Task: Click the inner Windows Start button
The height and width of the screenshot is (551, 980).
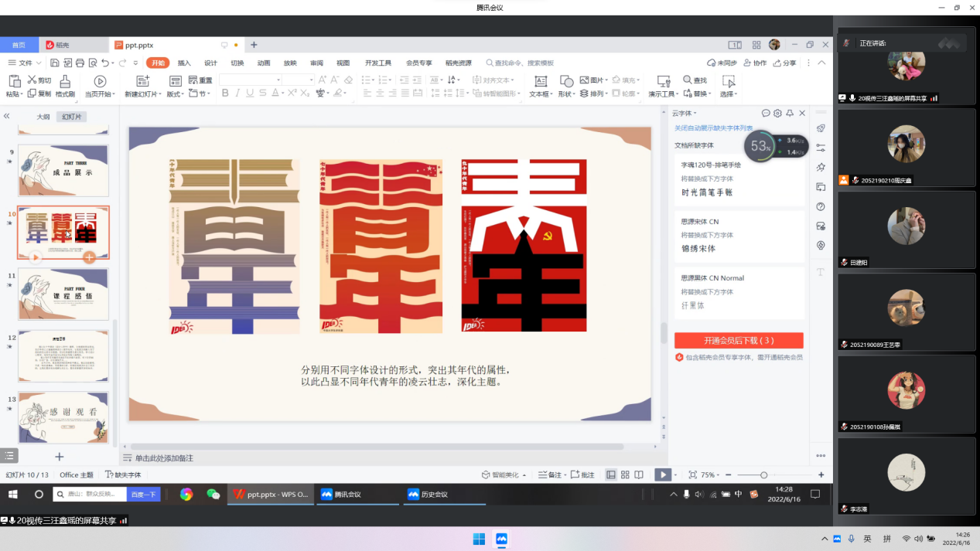Action: point(12,495)
